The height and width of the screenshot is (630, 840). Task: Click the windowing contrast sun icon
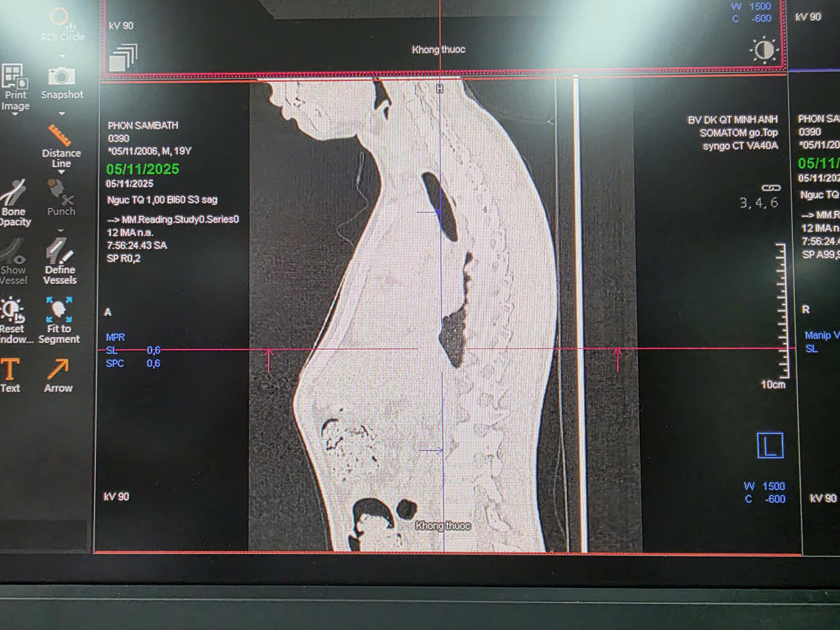[764, 50]
